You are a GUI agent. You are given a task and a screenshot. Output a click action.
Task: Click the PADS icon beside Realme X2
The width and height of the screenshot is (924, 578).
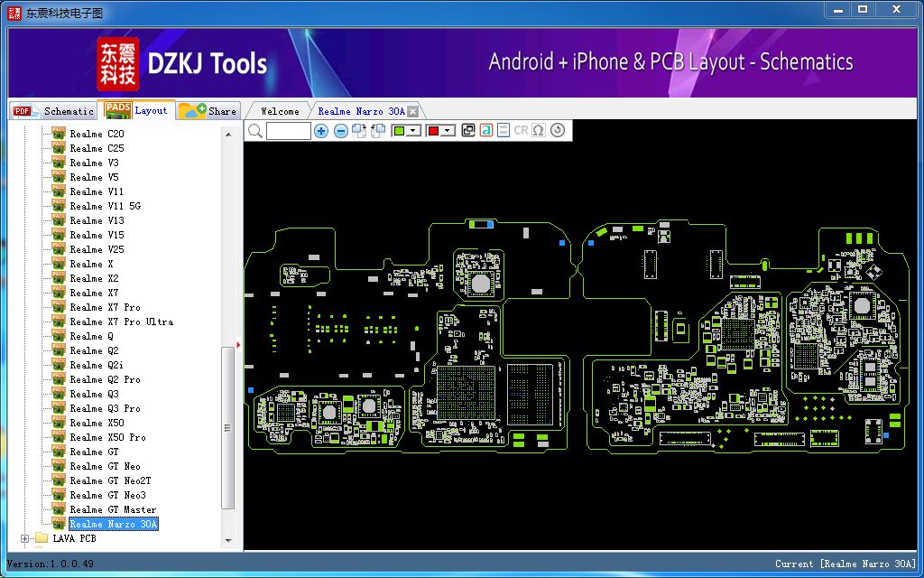tap(59, 278)
